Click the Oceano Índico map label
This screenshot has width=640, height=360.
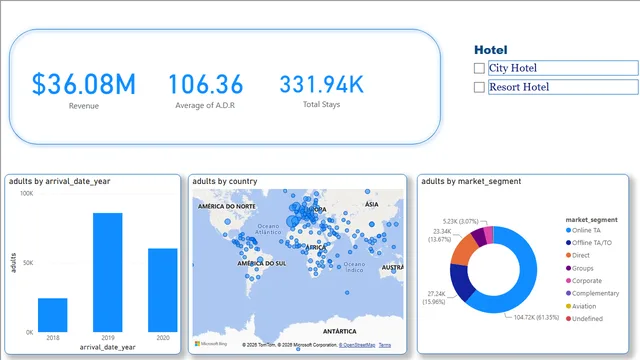click(x=354, y=267)
